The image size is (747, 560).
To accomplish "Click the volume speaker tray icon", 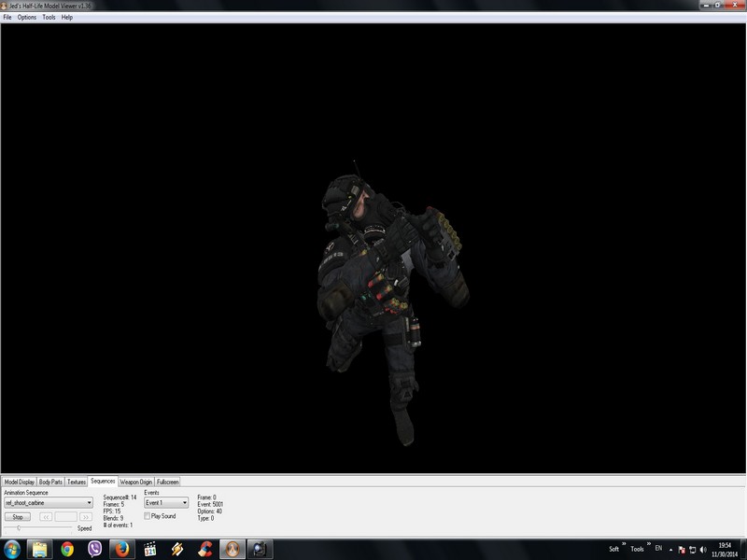I will pos(703,550).
